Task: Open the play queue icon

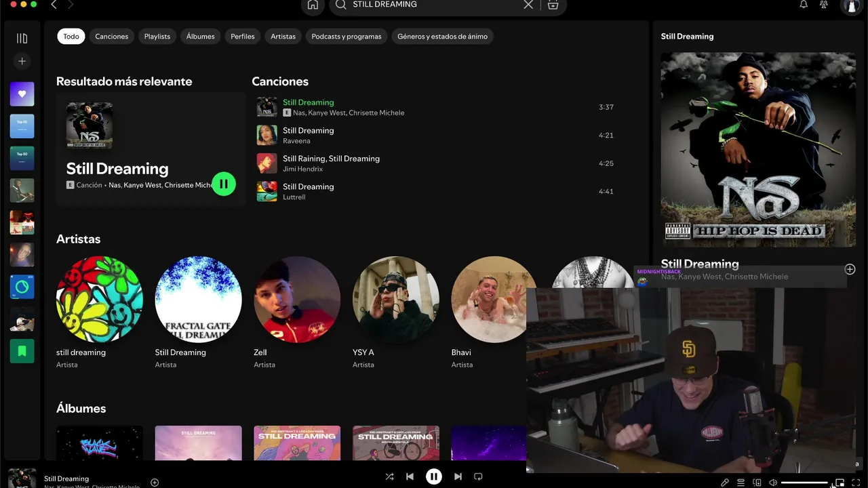Action: click(x=741, y=483)
